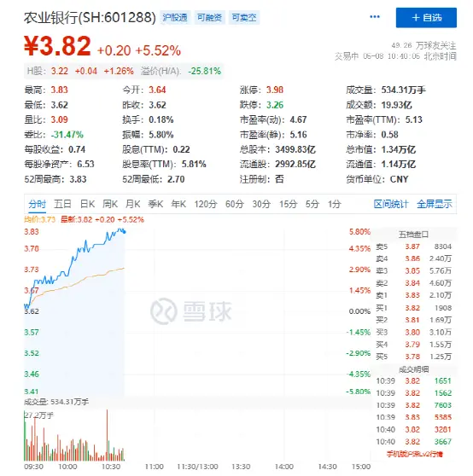Select the 30分 interval tab

pyautogui.click(x=261, y=204)
